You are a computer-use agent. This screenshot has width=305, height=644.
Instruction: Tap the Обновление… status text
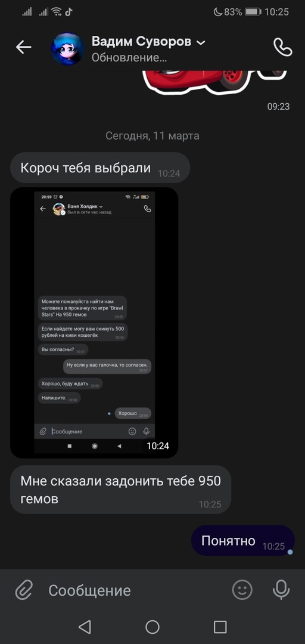[x=129, y=58]
